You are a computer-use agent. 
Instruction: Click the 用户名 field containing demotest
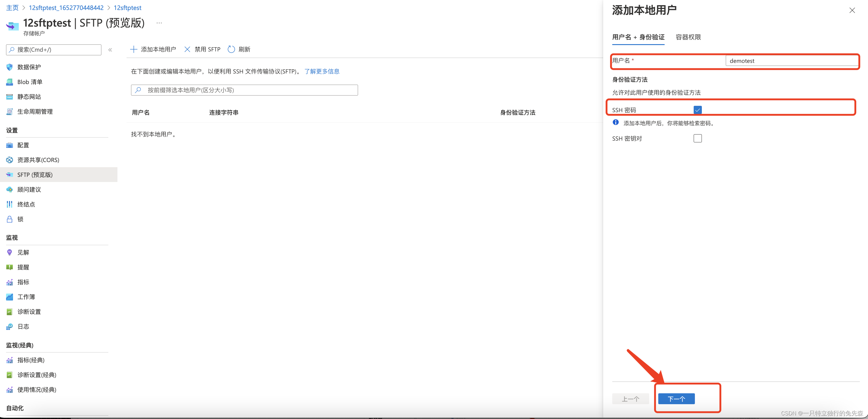[792, 61]
